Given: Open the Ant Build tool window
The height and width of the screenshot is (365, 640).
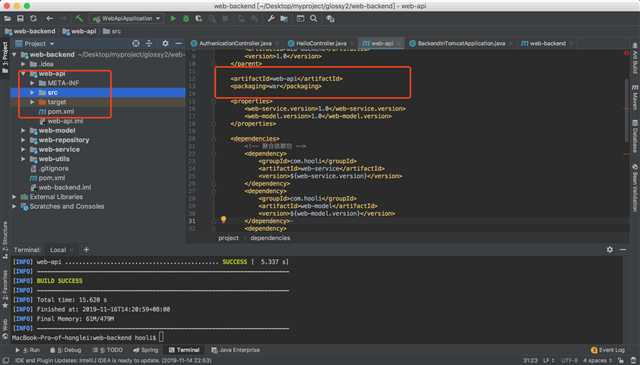Looking at the screenshot, I should (x=635, y=58).
